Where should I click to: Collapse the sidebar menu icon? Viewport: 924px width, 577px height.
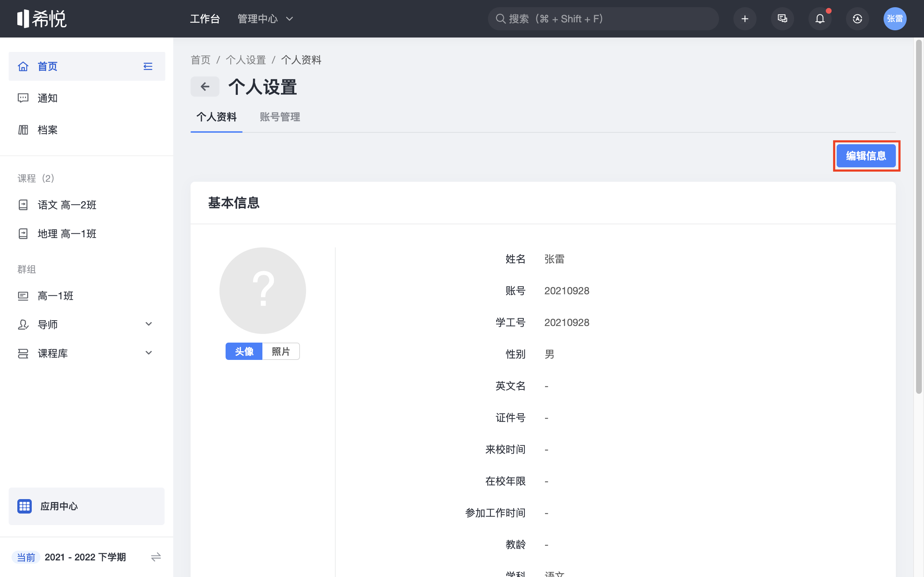click(148, 66)
